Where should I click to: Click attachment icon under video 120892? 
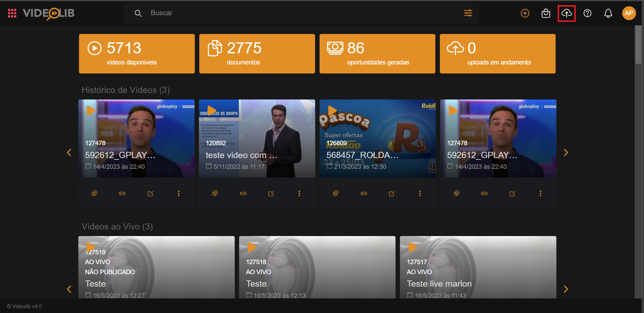tap(215, 193)
